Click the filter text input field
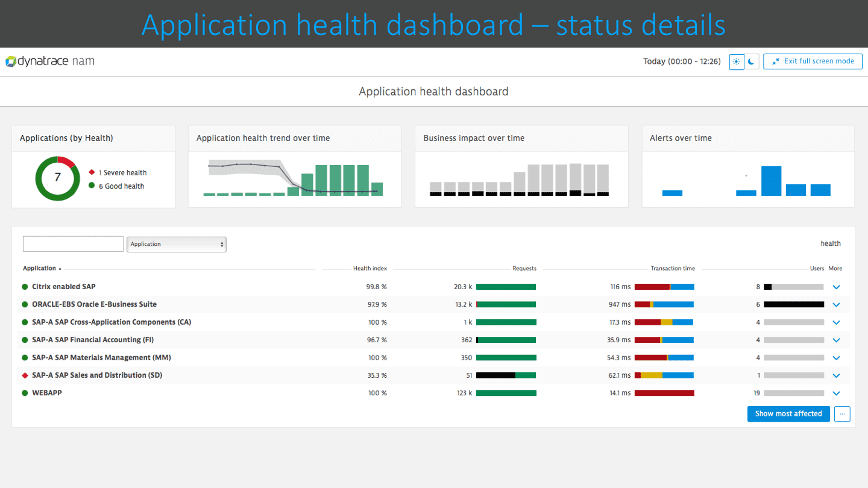This screenshot has height=488, width=868. [x=73, y=244]
